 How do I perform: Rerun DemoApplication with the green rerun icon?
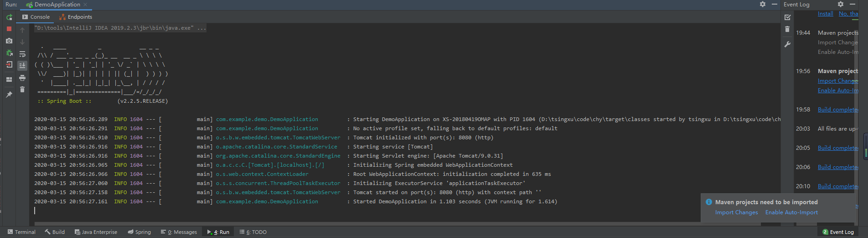coord(9,17)
